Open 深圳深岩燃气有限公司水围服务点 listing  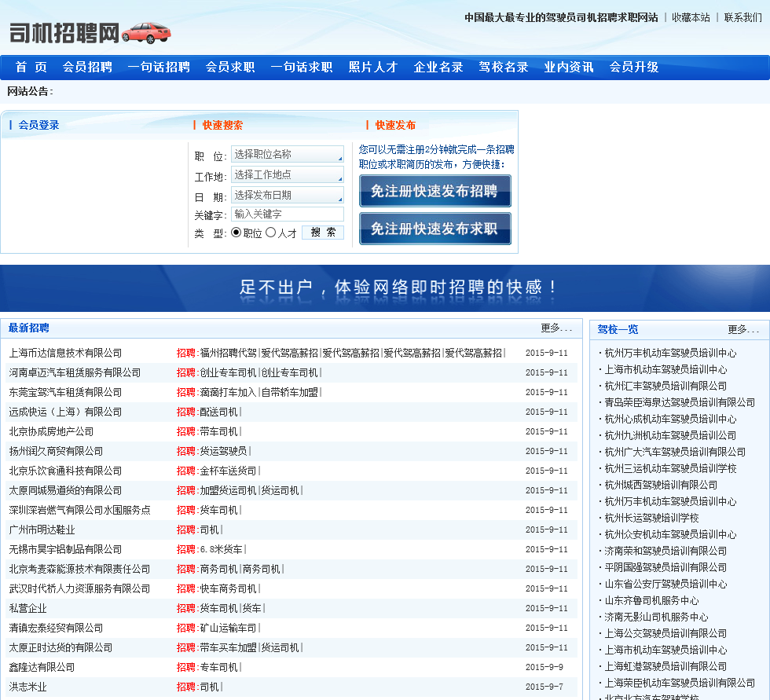pos(79,510)
